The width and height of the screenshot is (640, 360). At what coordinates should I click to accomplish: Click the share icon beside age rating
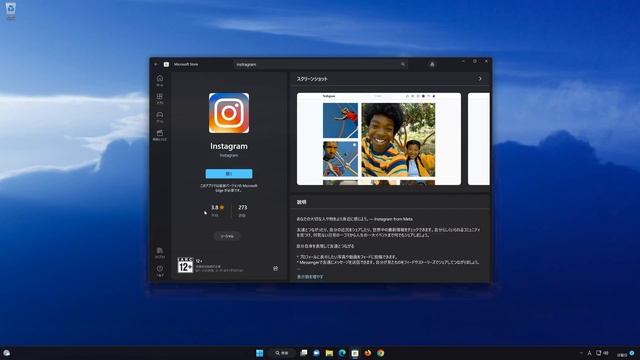point(276,268)
